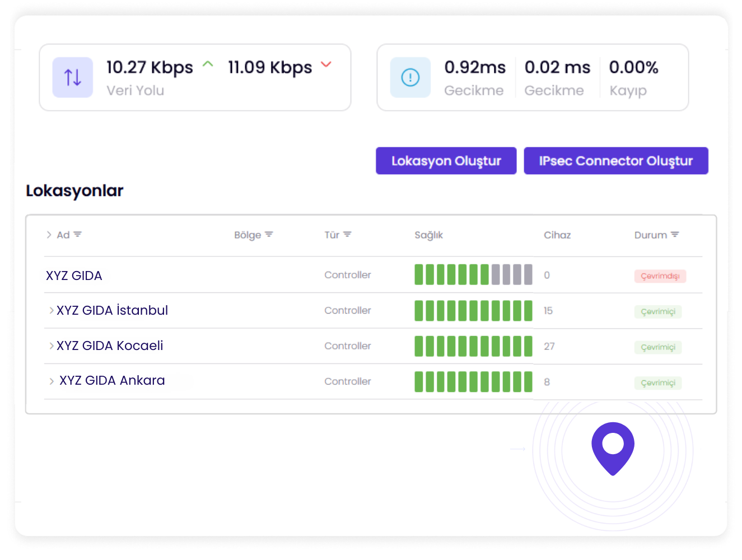Select the Sağlık column header
The height and width of the screenshot is (560, 742).
(x=428, y=235)
